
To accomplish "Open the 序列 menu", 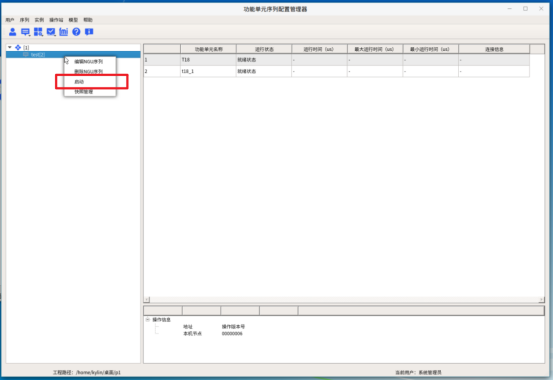I will [24, 20].
